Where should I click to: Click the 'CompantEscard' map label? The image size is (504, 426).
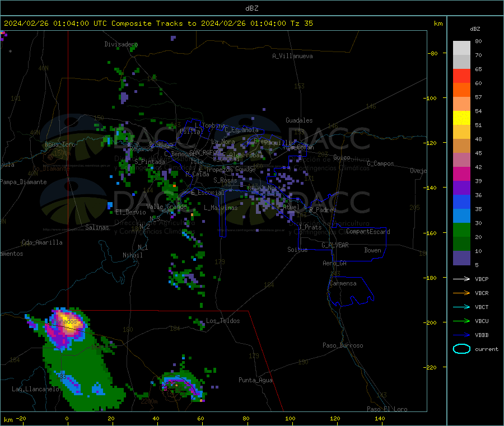368,231
